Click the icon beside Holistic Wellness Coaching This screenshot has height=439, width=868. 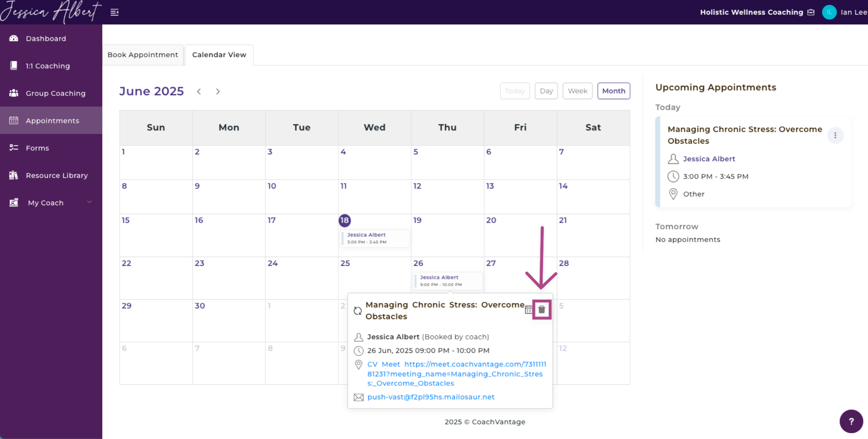[811, 12]
